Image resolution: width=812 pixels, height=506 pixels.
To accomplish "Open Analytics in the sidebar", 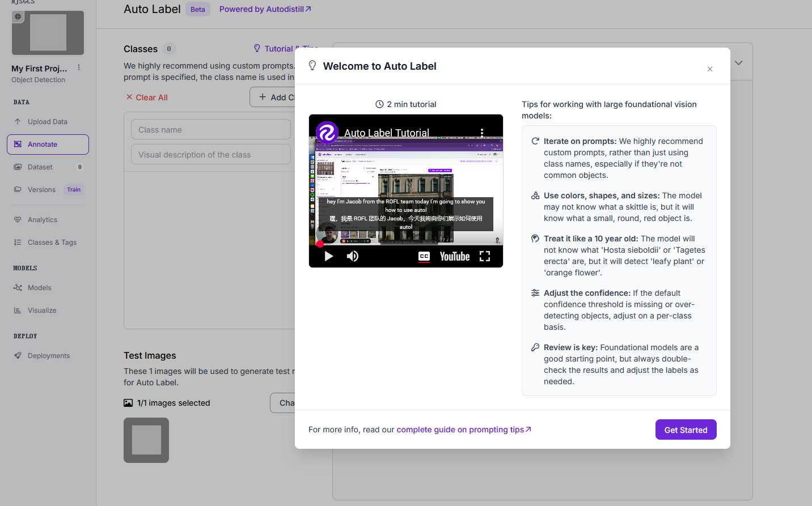I will (x=48, y=220).
